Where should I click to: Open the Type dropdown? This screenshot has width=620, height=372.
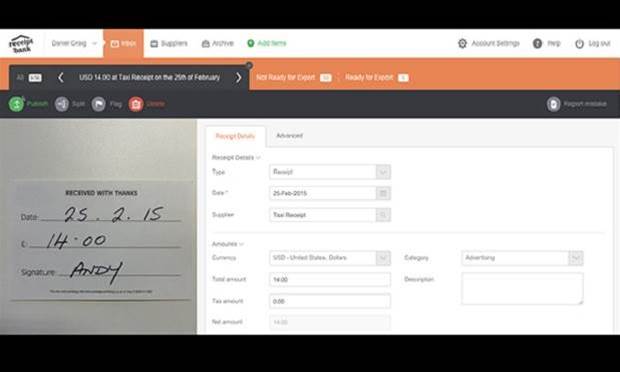pos(330,172)
